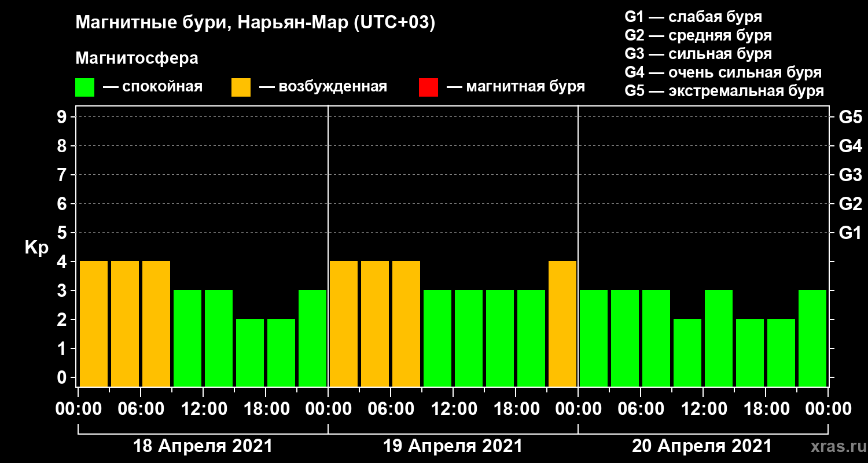Click the 06:00 time label for 19 April
This screenshot has height=463, width=868.
391,409
